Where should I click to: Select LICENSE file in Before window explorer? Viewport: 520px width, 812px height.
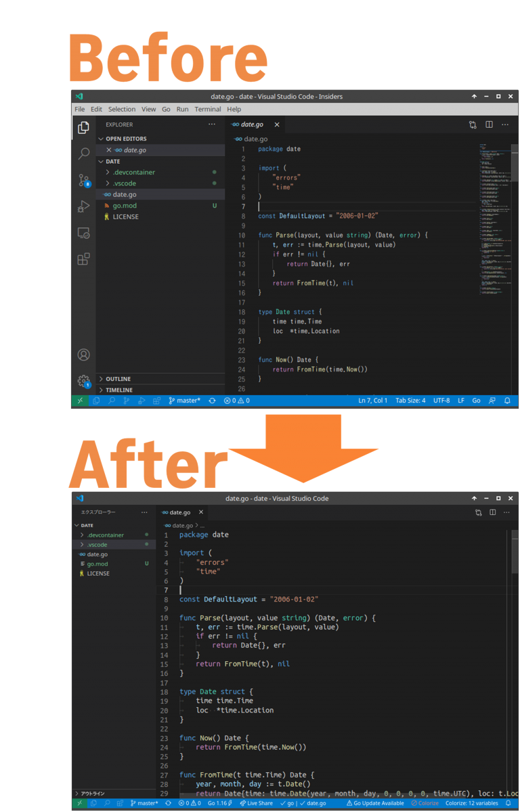pos(160,217)
